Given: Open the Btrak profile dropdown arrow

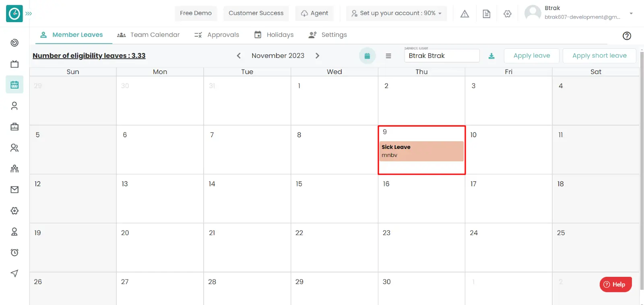Looking at the screenshot, I should tap(631, 13).
